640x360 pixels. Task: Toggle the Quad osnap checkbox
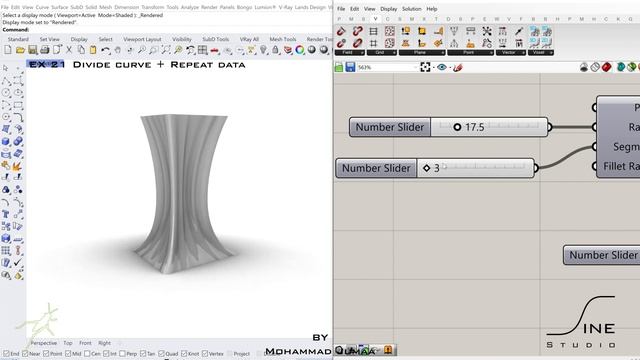161,353
